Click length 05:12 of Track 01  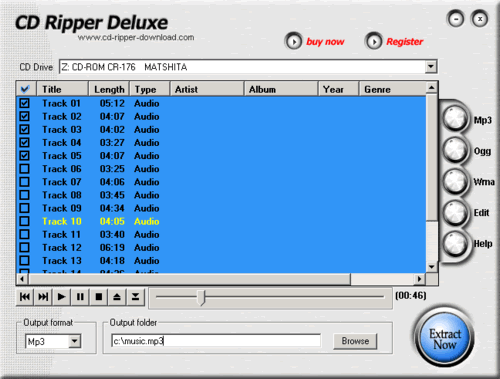pos(112,103)
